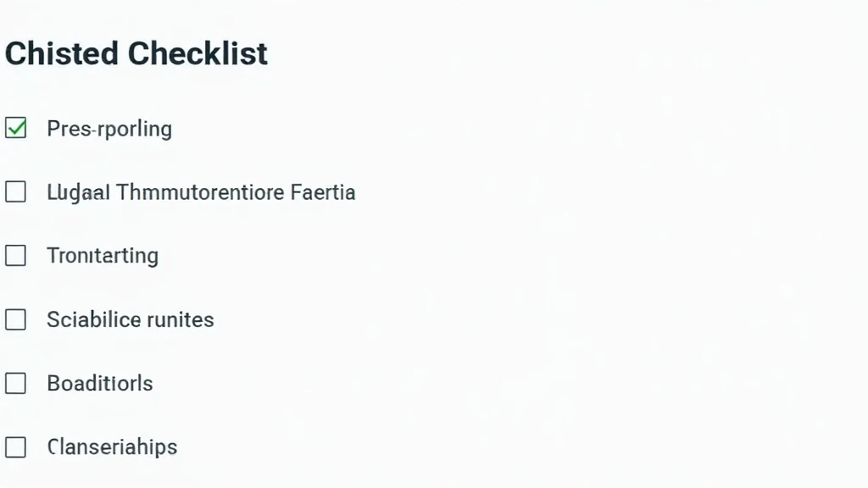Click the word Lugaal in second item
Viewport: 868px width, 488px height.
[78, 192]
